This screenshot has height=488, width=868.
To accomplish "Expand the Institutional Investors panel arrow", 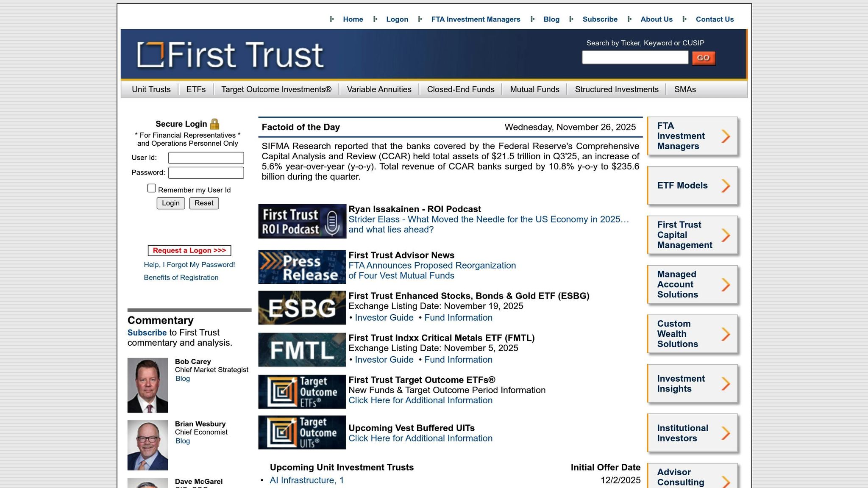I will (726, 433).
